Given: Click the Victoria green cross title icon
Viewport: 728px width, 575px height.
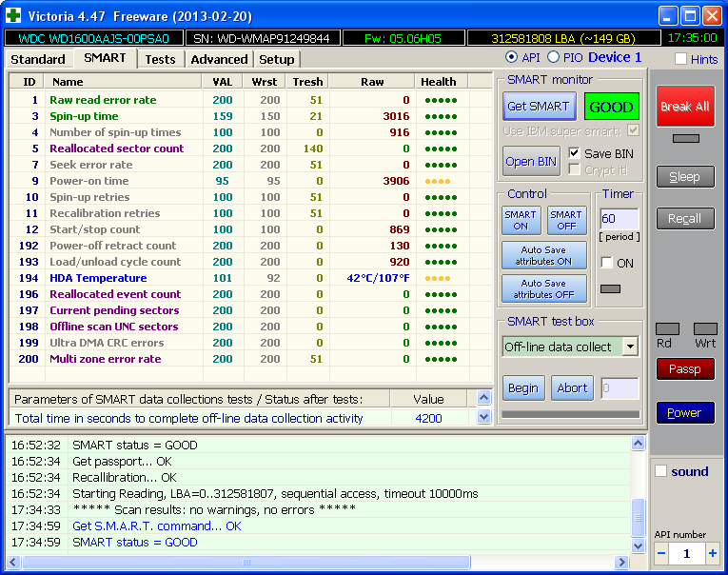Looking at the screenshot, I should tap(12, 15).
